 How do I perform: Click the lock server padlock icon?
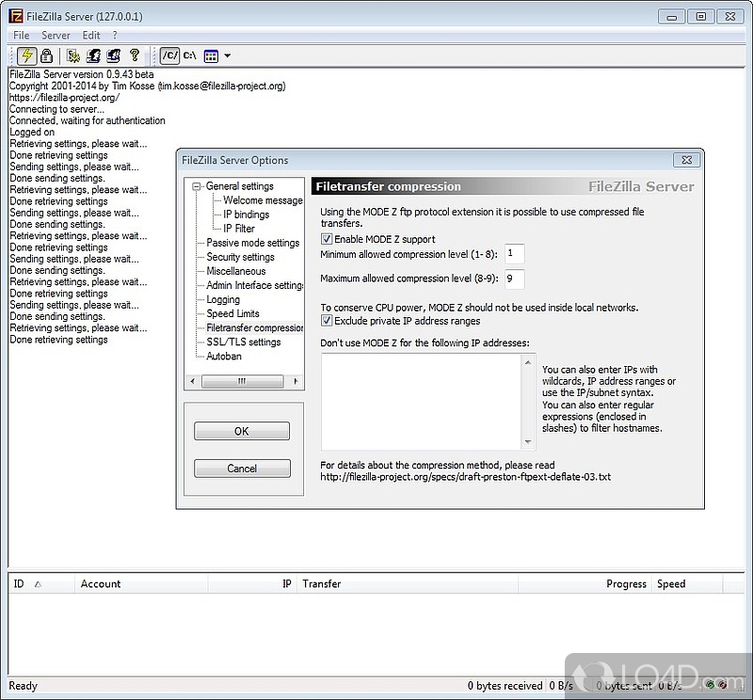click(45, 56)
